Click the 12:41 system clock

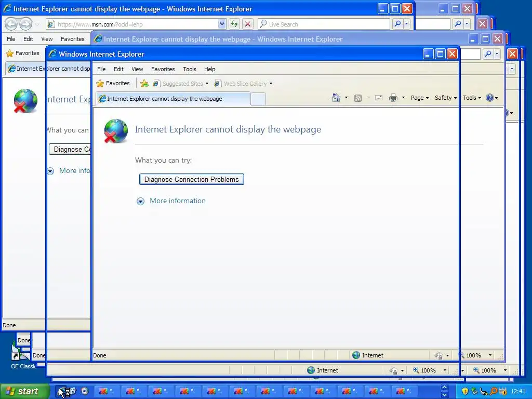pos(518,392)
